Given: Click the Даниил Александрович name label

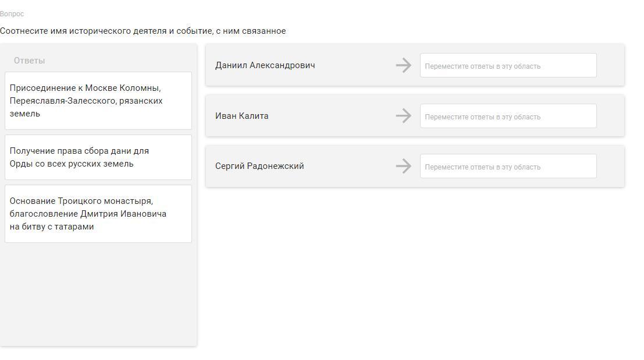Looking at the screenshot, I should (265, 65).
